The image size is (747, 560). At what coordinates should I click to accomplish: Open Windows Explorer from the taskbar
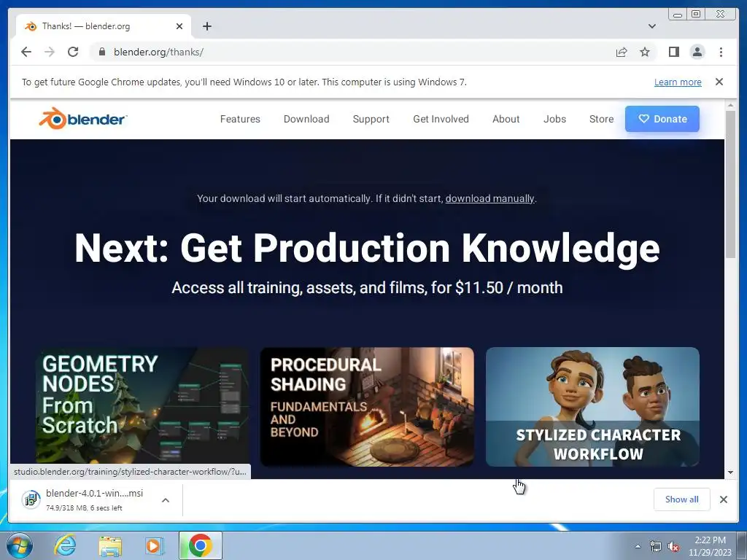[110, 545]
